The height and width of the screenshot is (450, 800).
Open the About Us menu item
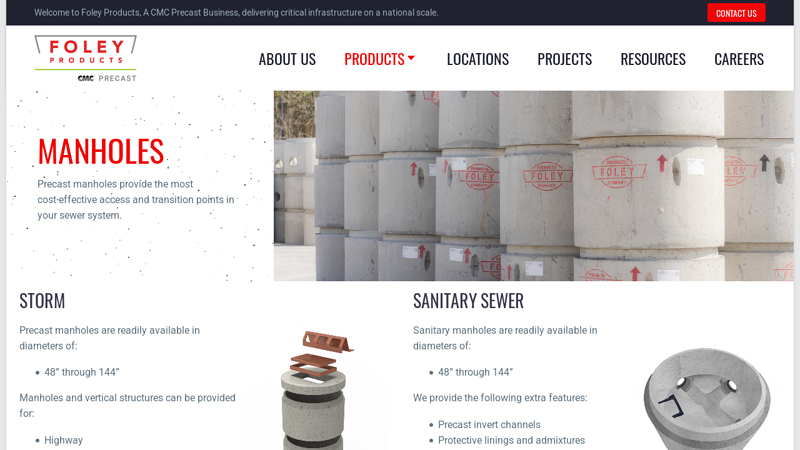click(287, 59)
